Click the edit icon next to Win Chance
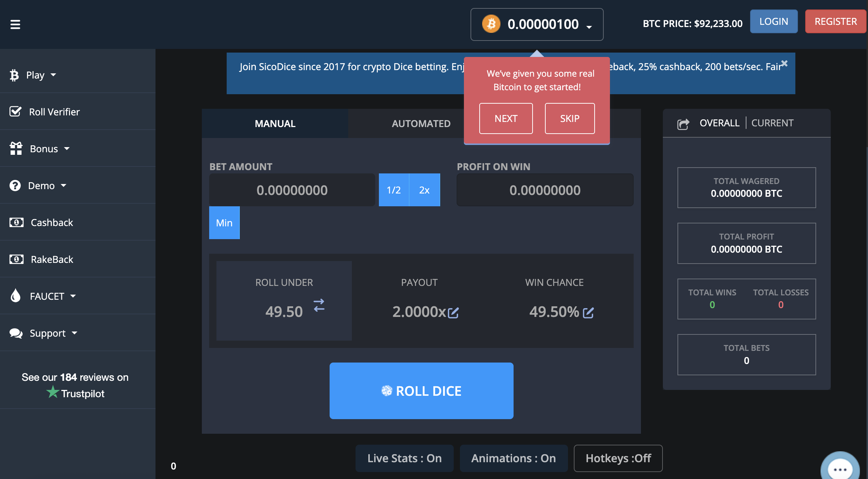Viewport: 868px width, 479px height. (588, 313)
